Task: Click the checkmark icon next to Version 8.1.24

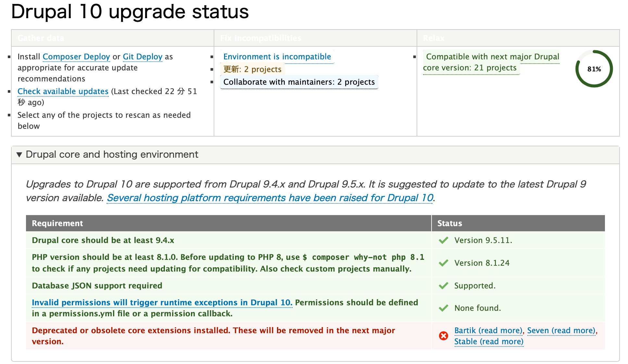Action: tap(443, 263)
